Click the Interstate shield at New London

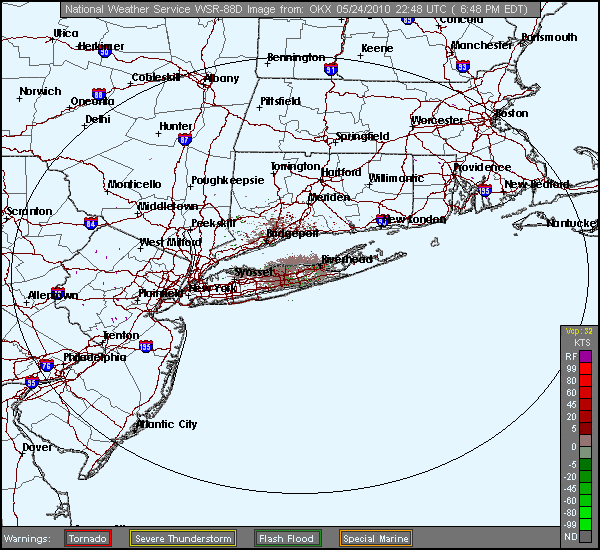(x=382, y=220)
